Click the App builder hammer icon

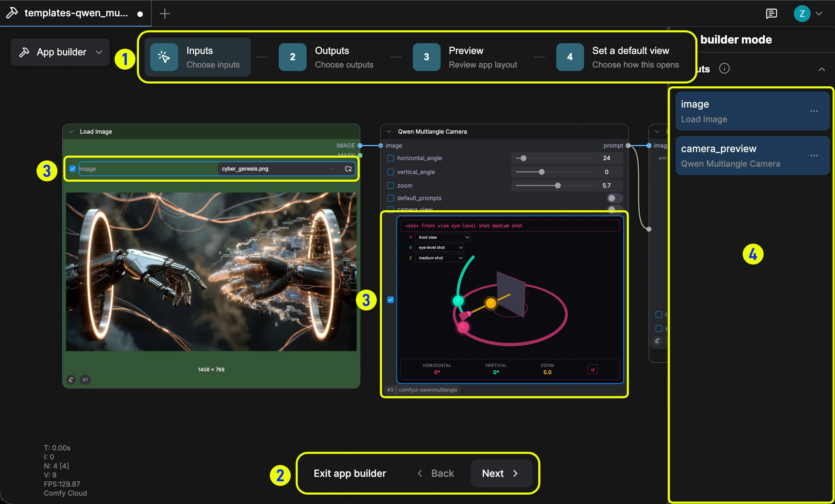pyautogui.click(x=24, y=52)
